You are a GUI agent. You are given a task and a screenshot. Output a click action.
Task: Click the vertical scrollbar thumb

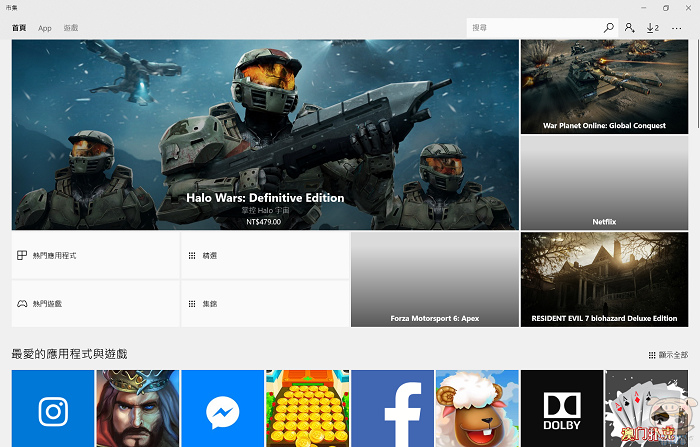(698, 85)
